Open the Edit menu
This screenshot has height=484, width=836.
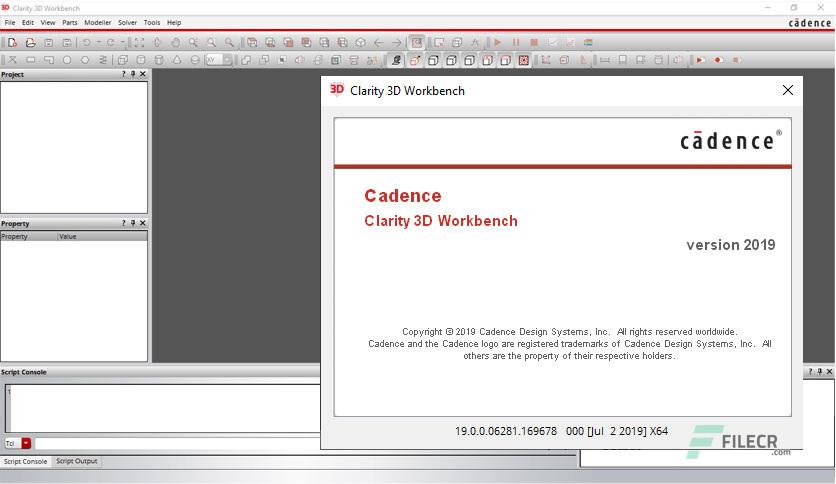point(28,23)
